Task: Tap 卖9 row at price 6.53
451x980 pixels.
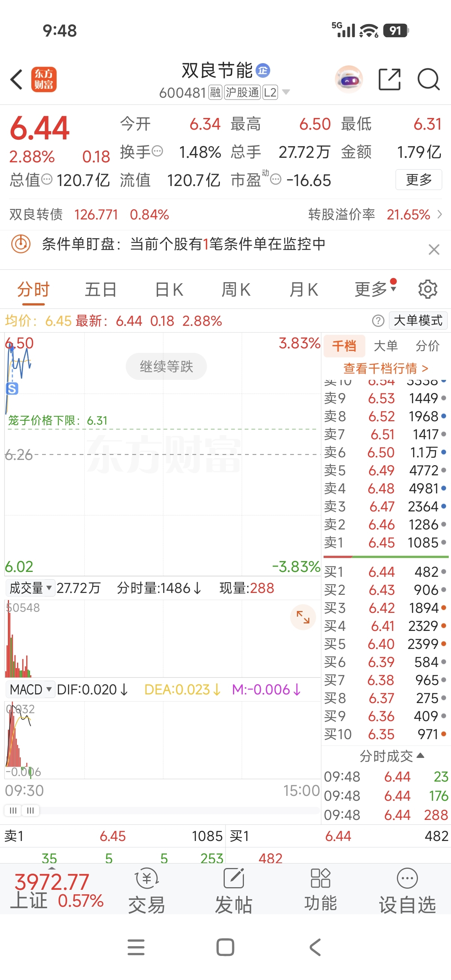Action: [386, 398]
